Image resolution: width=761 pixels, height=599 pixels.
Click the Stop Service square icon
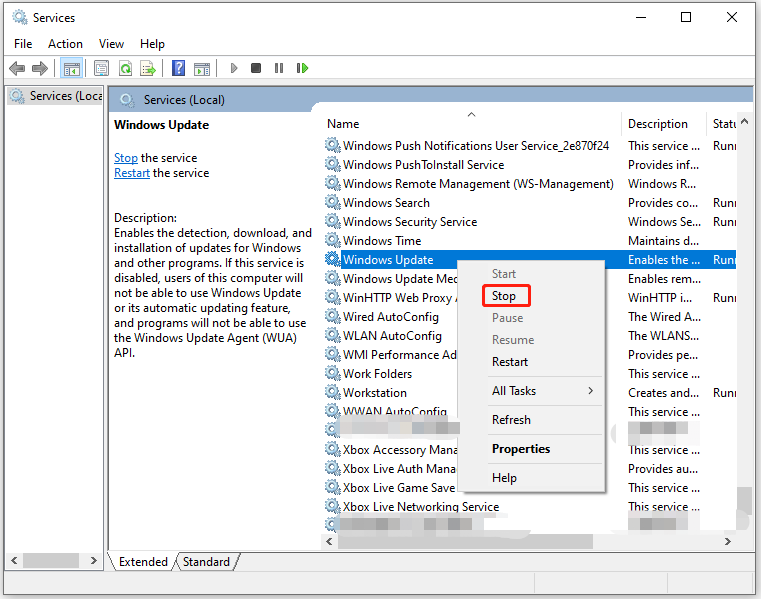256,68
